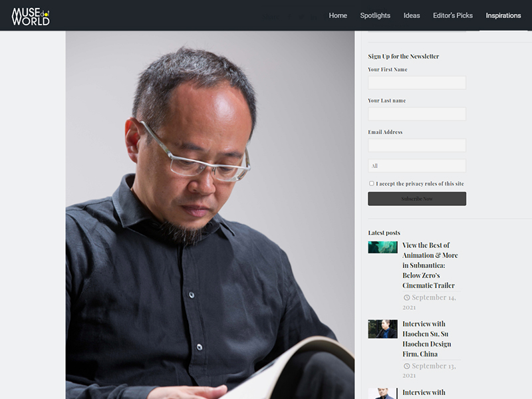Select the Inspirations navigation item
The image size is (532, 399).
(x=503, y=15)
